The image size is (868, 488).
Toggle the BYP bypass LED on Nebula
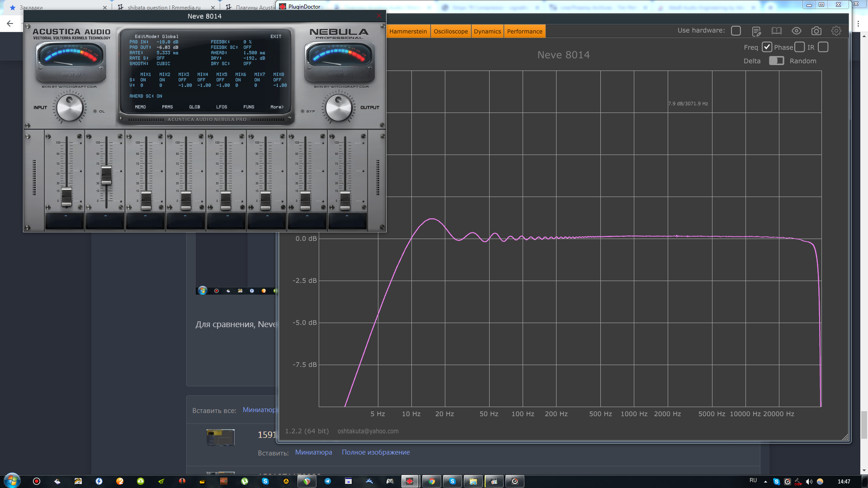coord(302,111)
